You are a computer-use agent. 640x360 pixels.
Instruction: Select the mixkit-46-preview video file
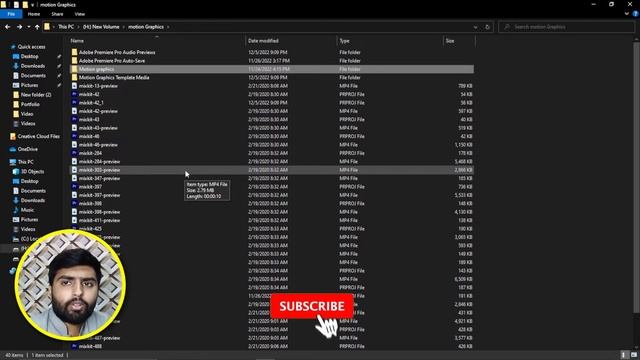pos(98,145)
